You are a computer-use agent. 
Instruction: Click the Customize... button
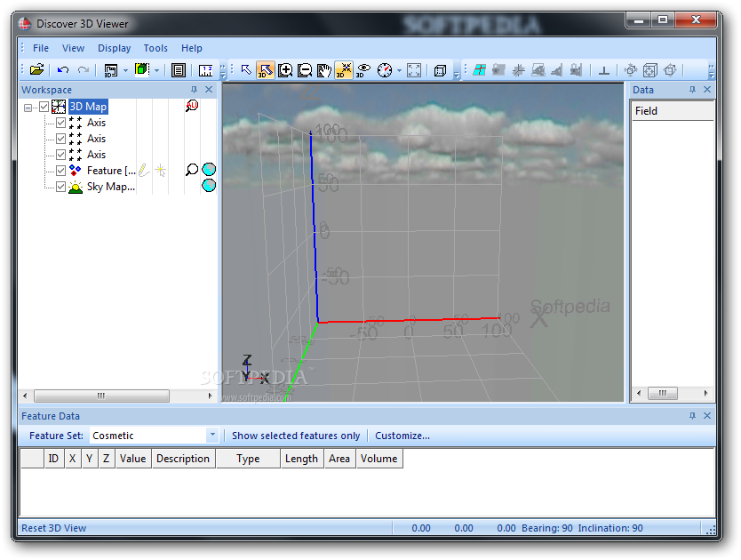(402, 436)
